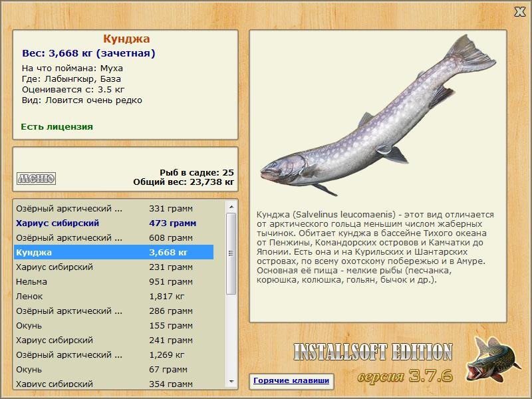Screen dimensions: 532x399
Task: Select the Нельма 951 грамм entry
Action: click(x=113, y=282)
